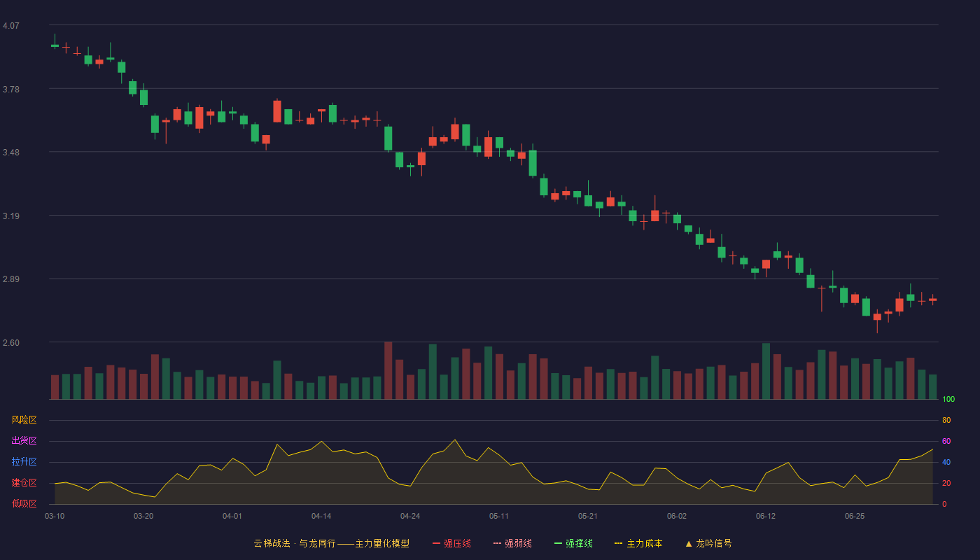980x560 pixels.
Task: Select the 风险区 zone label
Action: [24, 420]
